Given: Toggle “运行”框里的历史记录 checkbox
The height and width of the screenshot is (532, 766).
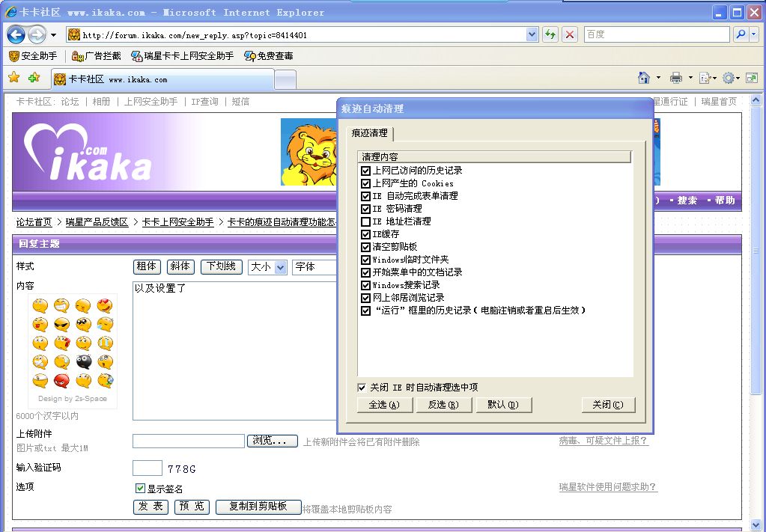Looking at the screenshot, I should pyautogui.click(x=365, y=311).
